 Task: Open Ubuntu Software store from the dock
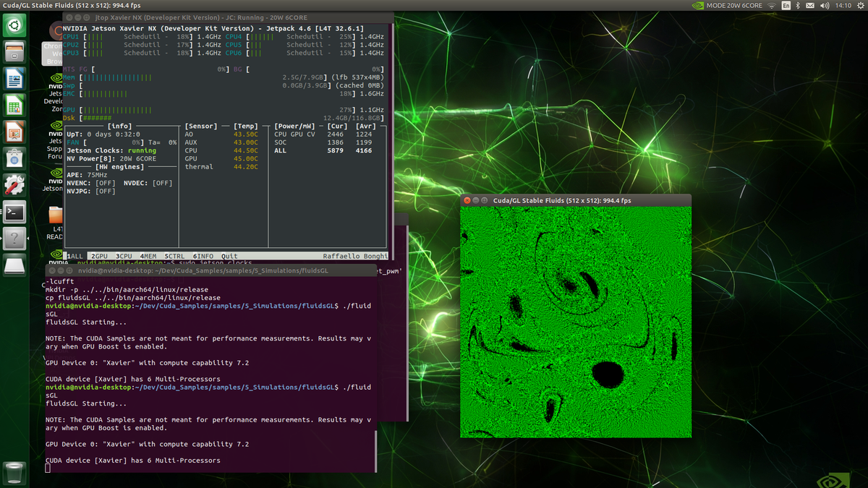pyautogui.click(x=16, y=158)
